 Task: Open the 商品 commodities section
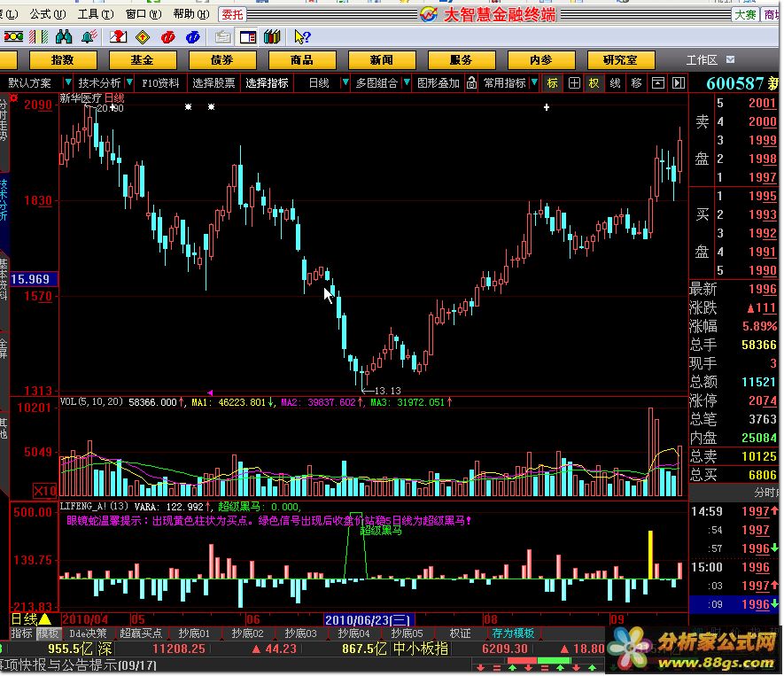point(302,60)
